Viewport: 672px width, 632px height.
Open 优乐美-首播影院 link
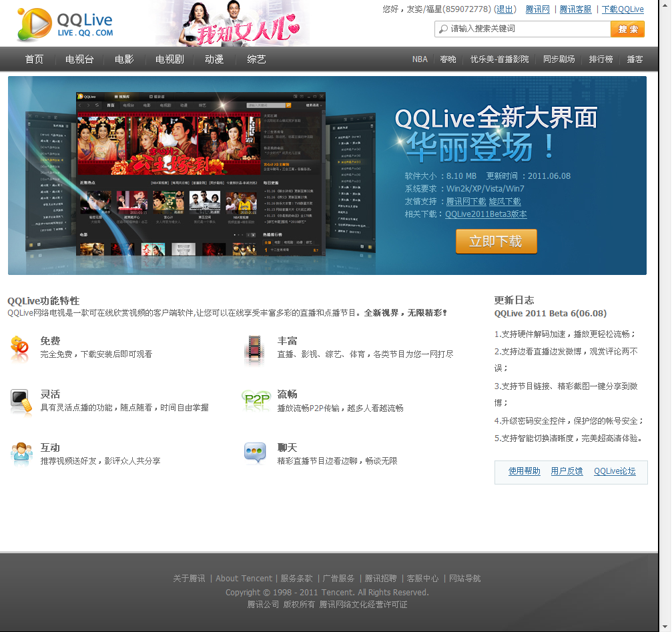[x=500, y=59]
